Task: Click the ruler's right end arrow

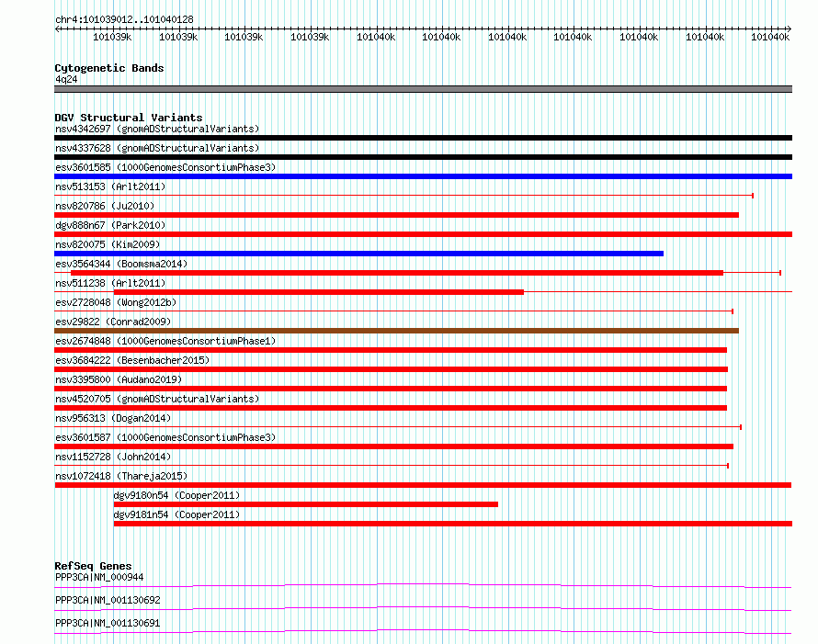Action: click(x=790, y=29)
